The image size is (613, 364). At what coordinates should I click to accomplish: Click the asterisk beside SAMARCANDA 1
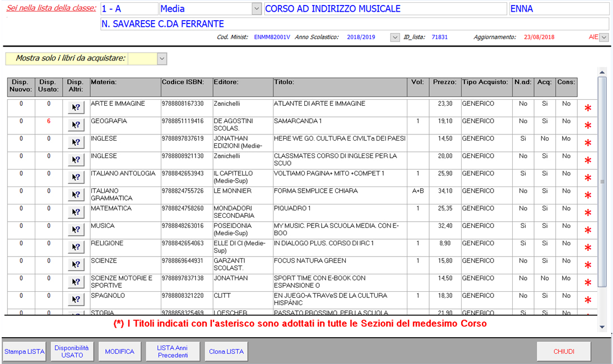(588, 126)
